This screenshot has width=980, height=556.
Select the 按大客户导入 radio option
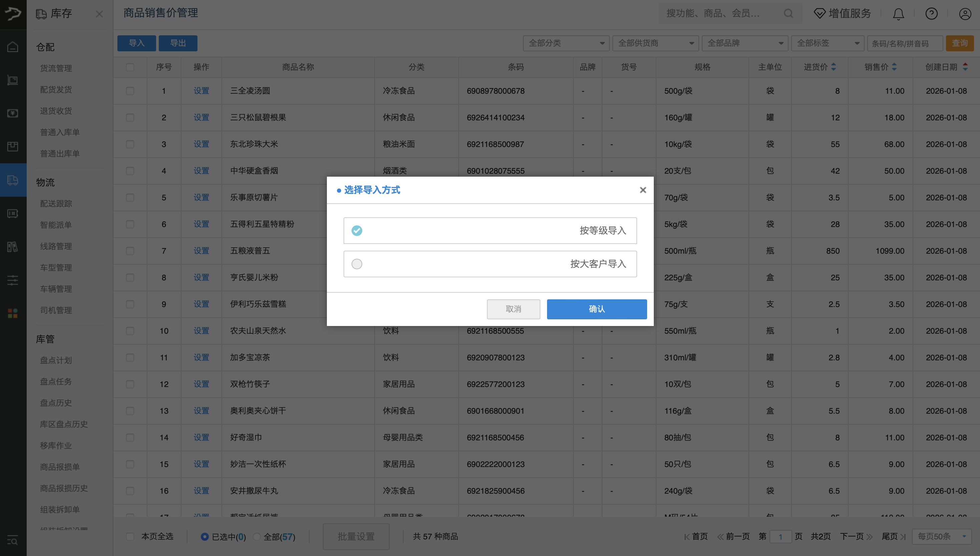[x=357, y=264]
